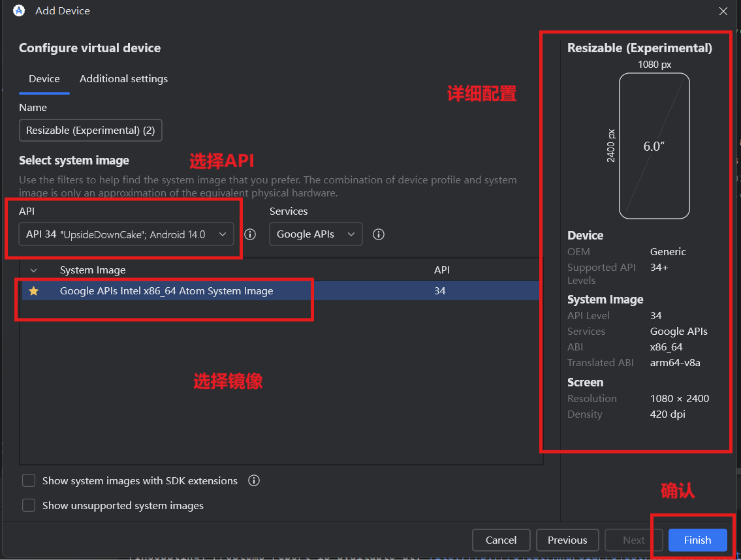Switch to the Device tab
The image size is (741, 560).
click(x=44, y=79)
